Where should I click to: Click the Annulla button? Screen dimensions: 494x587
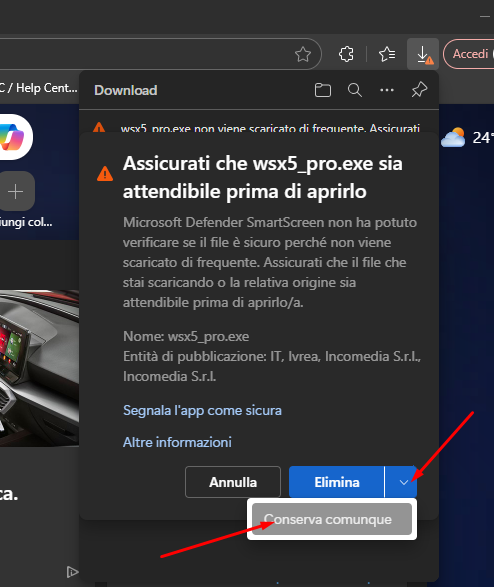233,482
